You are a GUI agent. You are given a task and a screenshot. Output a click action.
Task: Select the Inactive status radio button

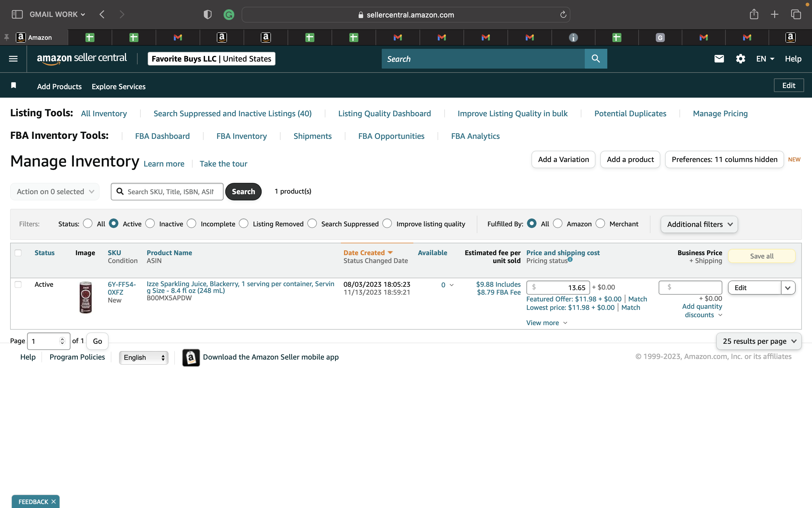(150, 224)
